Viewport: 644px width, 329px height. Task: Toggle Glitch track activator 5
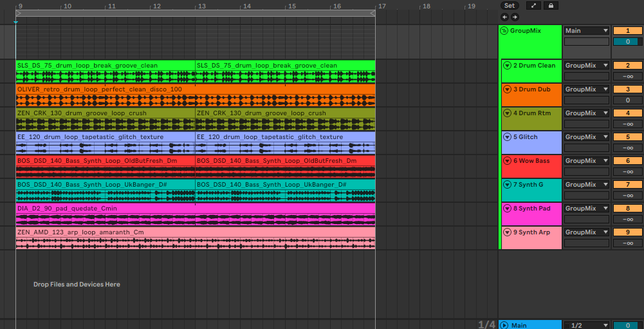(x=627, y=137)
